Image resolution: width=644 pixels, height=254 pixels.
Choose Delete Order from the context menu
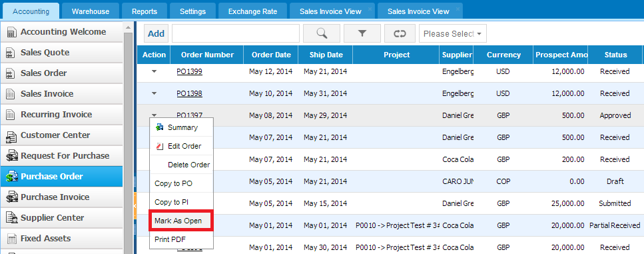click(182, 165)
